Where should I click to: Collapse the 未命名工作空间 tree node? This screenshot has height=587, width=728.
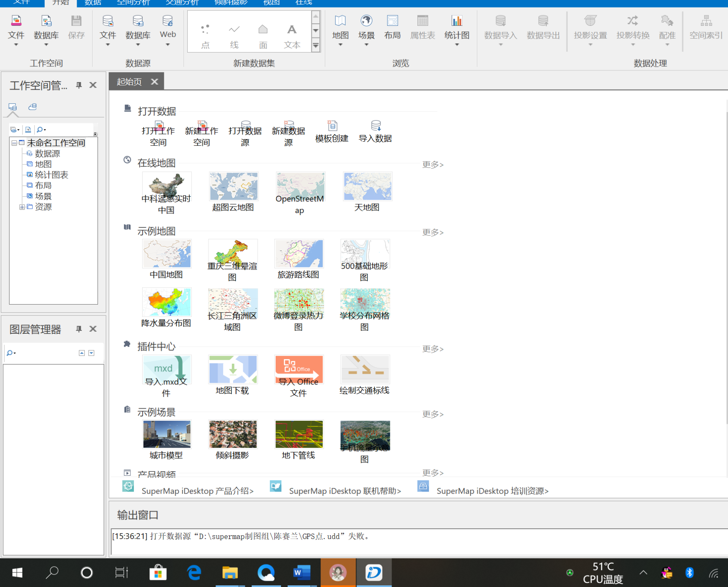click(x=14, y=143)
